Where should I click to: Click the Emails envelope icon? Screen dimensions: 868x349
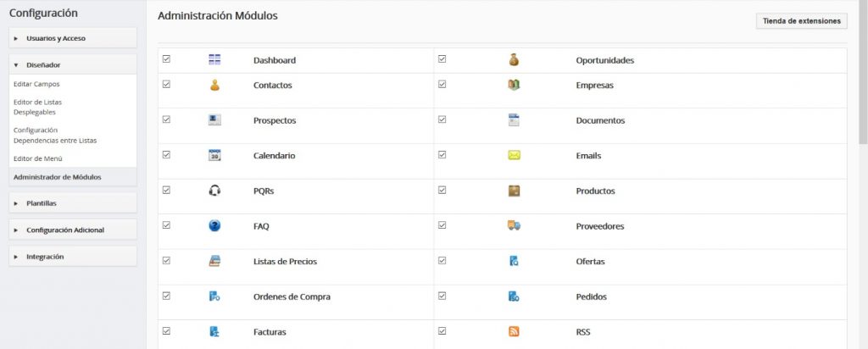click(514, 155)
